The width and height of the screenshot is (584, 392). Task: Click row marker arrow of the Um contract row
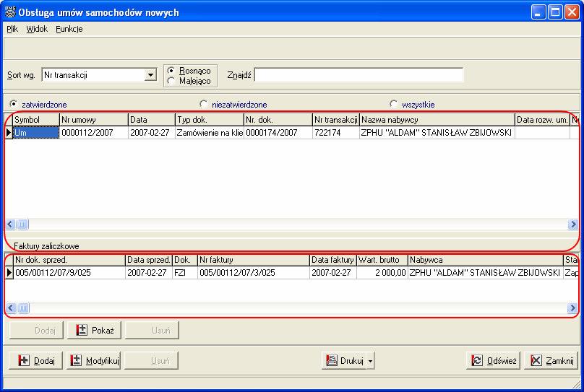9,133
